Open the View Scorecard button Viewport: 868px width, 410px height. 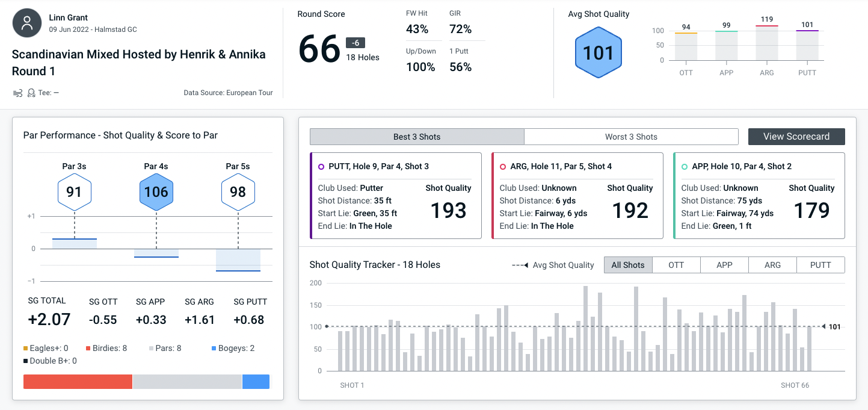796,137
